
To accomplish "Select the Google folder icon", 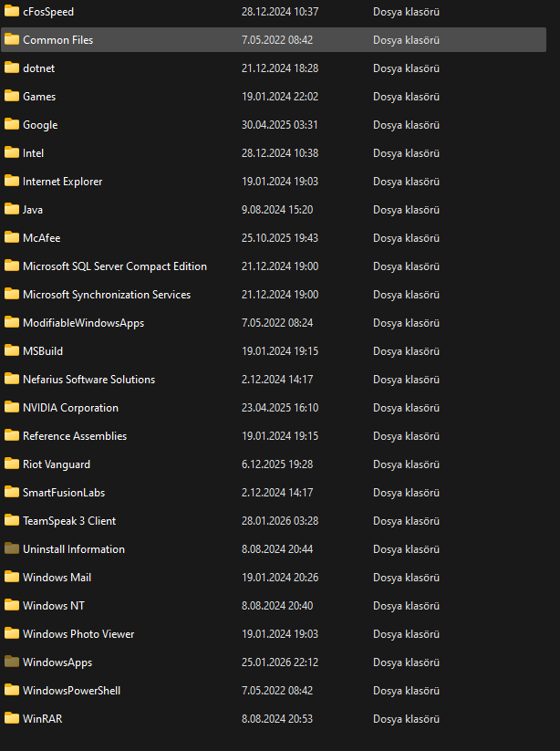I will coord(12,124).
